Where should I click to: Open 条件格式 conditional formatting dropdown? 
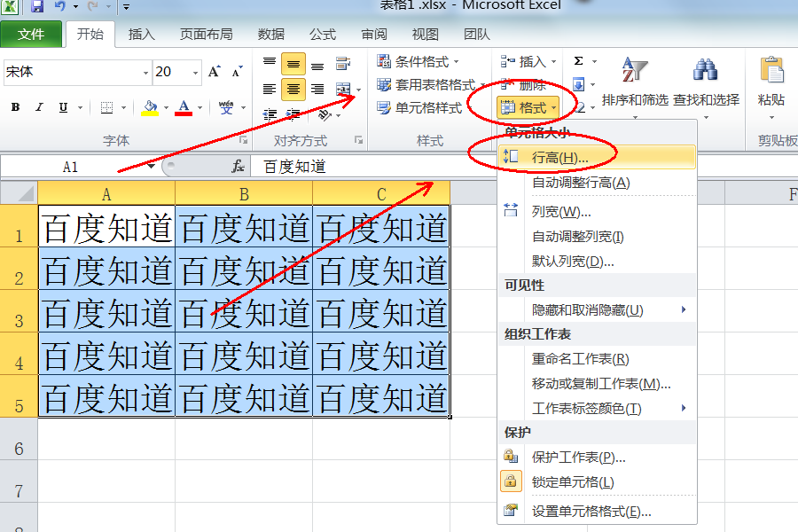coord(418,61)
